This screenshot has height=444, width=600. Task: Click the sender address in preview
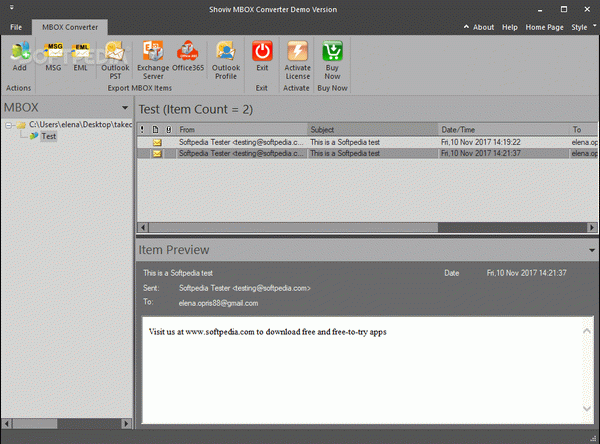pos(245,288)
